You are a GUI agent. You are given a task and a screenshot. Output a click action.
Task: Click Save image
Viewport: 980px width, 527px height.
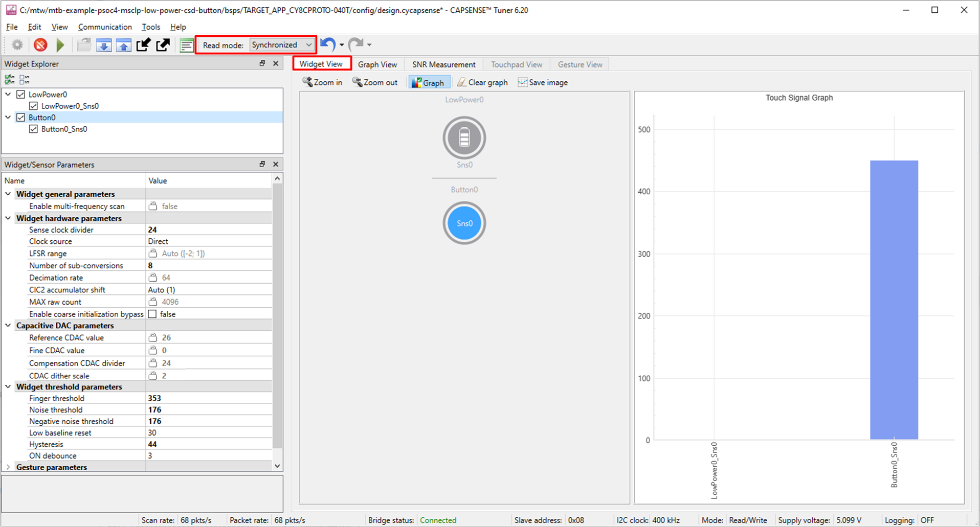click(543, 82)
